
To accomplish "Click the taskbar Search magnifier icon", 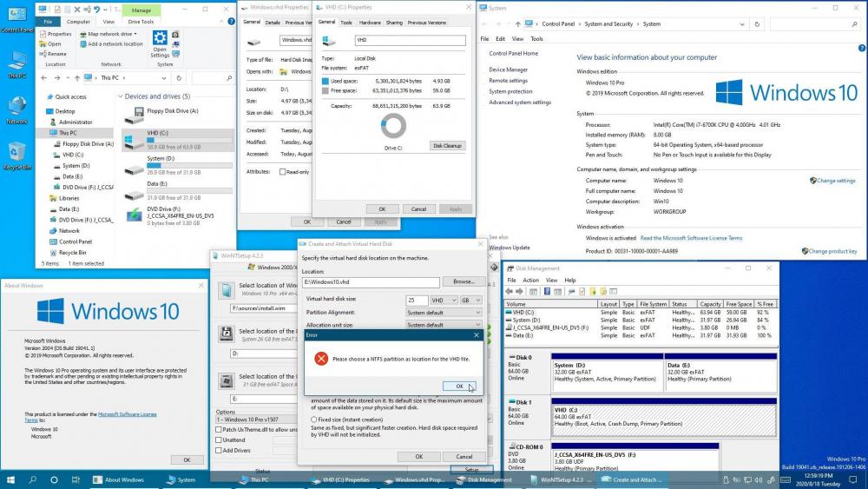I will [x=32, y=479].
